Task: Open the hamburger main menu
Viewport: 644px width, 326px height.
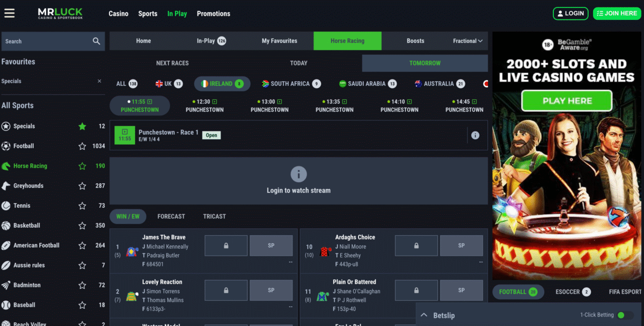Action: (10, 13)
